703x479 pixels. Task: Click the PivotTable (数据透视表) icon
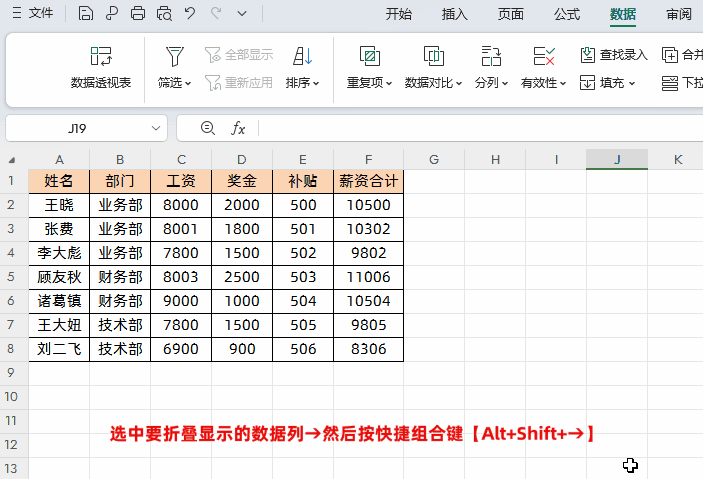pyautogui.click(x=101, y=56)
